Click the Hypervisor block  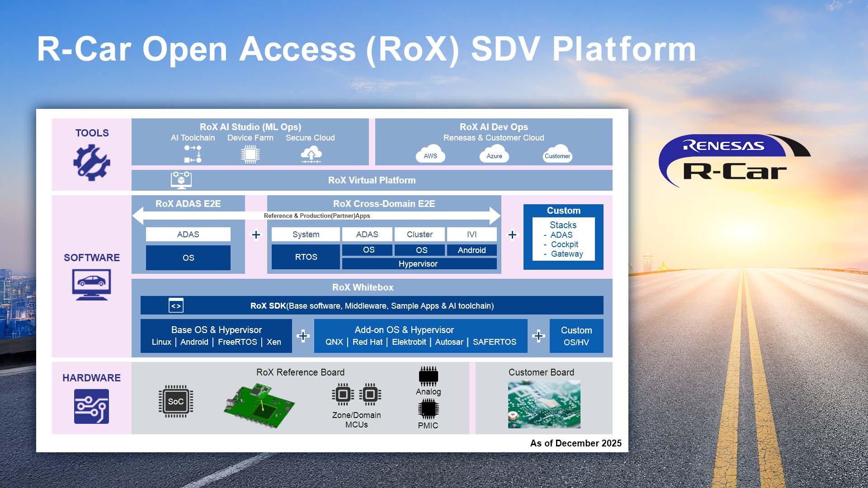(419, 263)
